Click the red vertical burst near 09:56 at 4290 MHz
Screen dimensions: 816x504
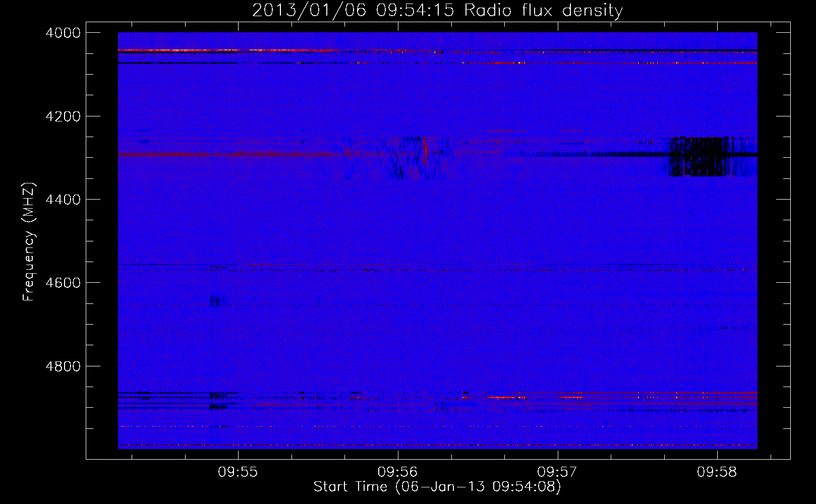426,151
